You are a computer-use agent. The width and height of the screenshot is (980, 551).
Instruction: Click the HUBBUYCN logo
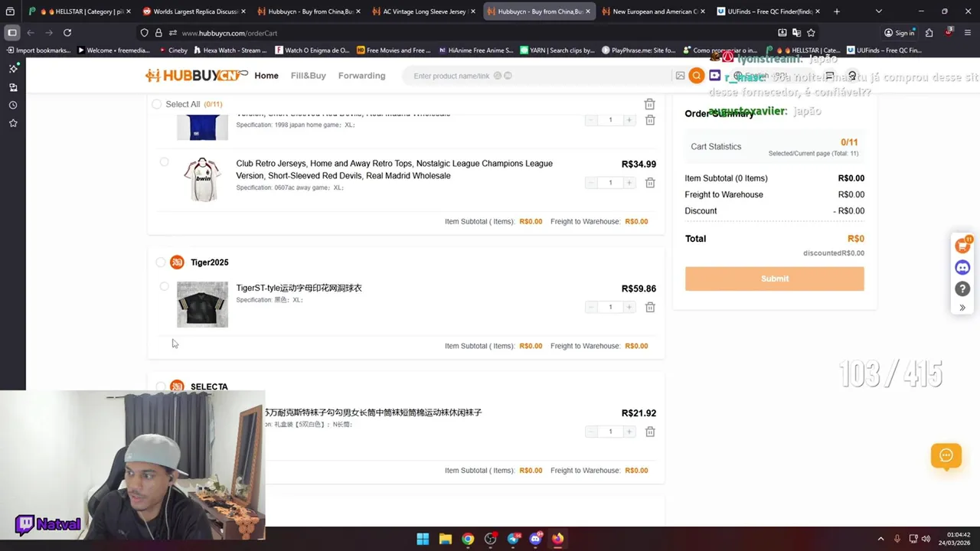tap(197, 75)
